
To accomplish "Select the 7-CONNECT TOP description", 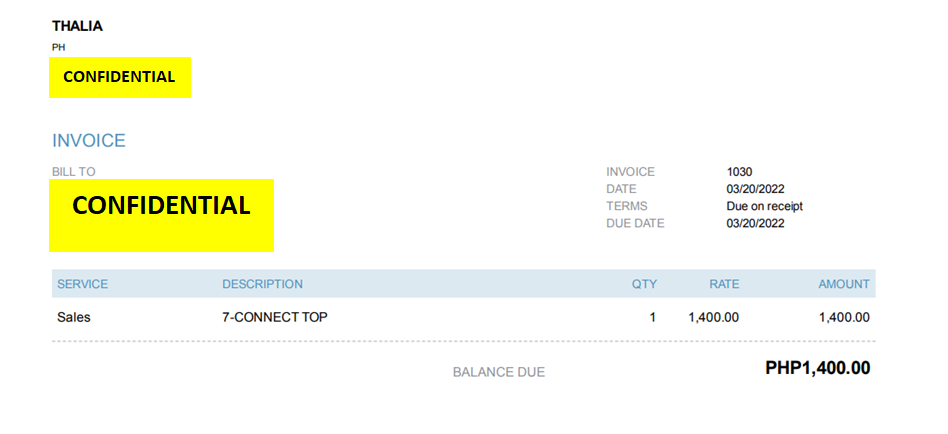I will point(275,318).
